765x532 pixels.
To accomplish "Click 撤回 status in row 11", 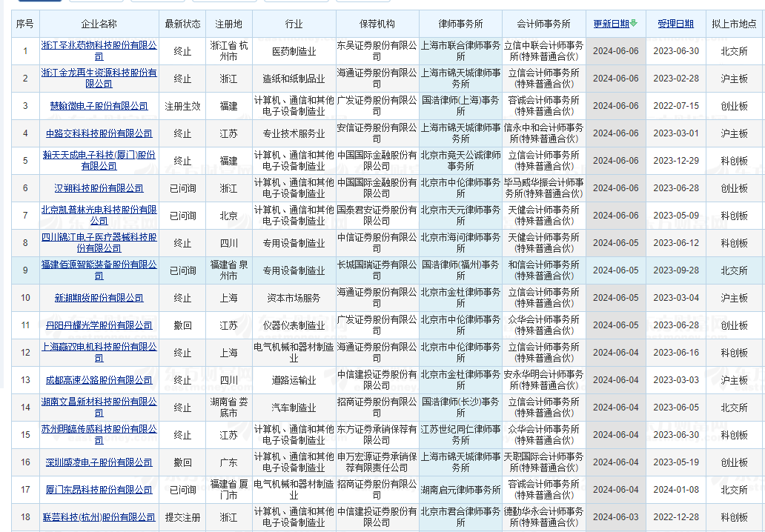I will point(182,325).
